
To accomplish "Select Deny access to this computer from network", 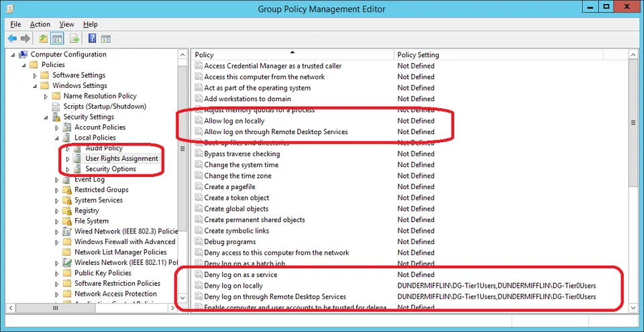I will [276, 253].
